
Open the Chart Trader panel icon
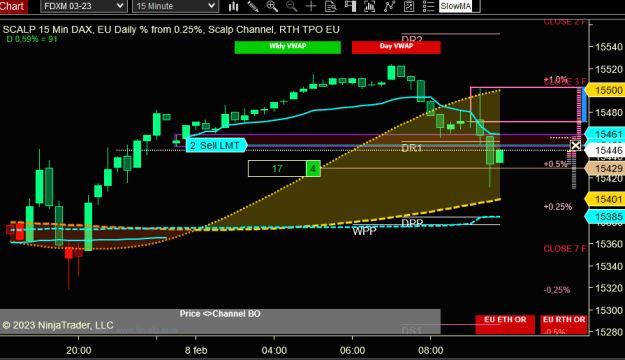pyautogui.click(x=350, y=6)
